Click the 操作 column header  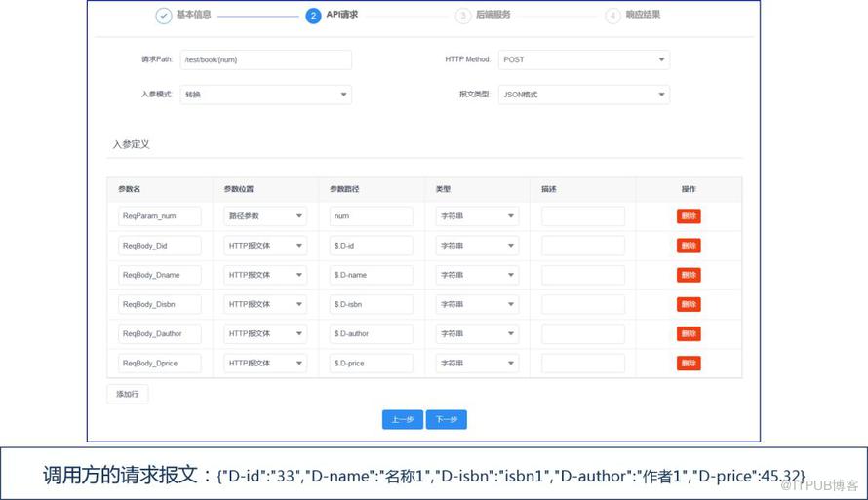689,189
